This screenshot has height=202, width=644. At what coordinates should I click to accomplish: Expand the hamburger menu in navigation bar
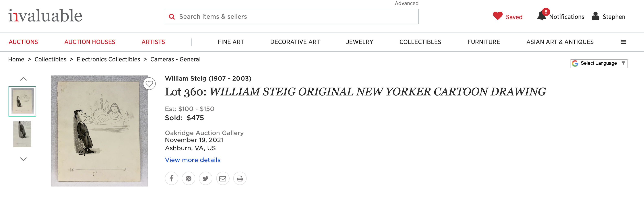tap(623, 42)
